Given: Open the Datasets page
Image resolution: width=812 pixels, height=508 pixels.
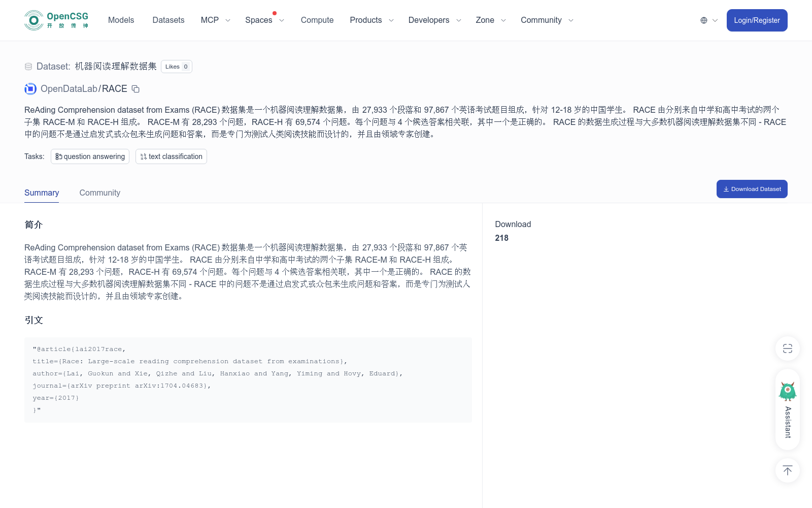Looking at the screenshot, I should coord(168,20).
